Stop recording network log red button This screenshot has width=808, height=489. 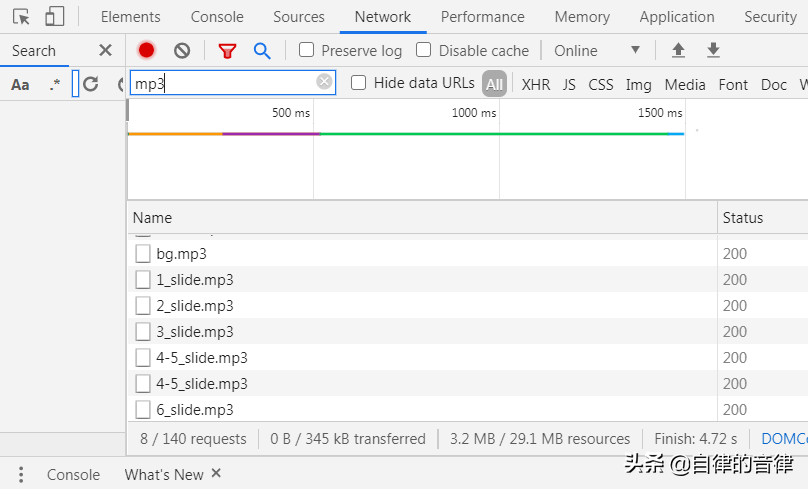tap(147, 51)
